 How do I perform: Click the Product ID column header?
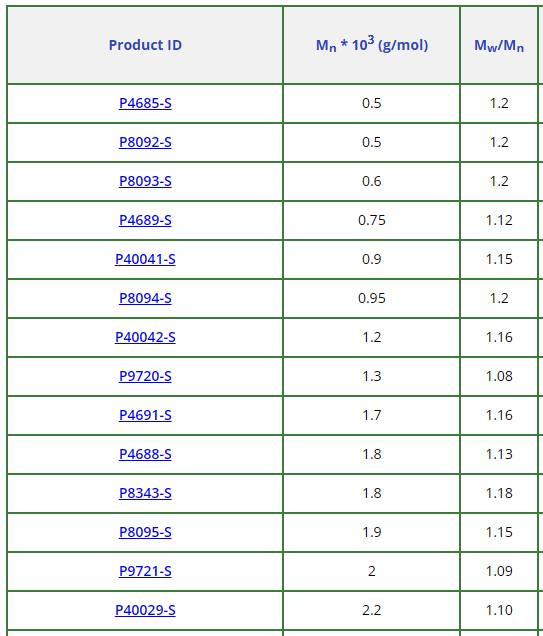click(x=145, y=45)
